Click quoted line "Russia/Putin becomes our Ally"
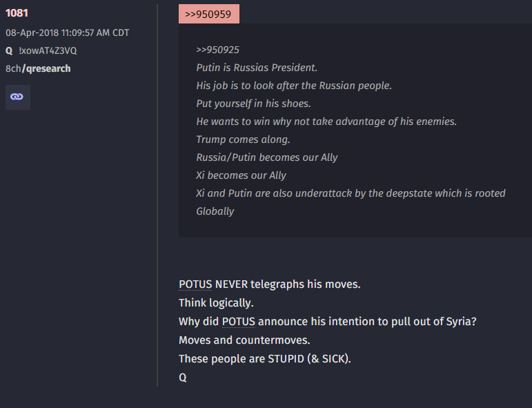Image resolution: width=532 pixels, height=408 pixels. point(267,157)
